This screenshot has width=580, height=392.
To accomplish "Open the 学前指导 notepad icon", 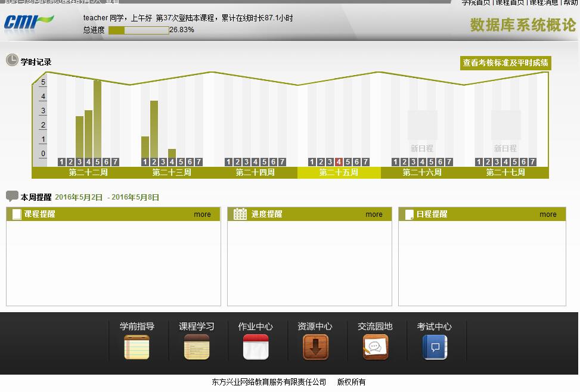I will click(137, 347).
